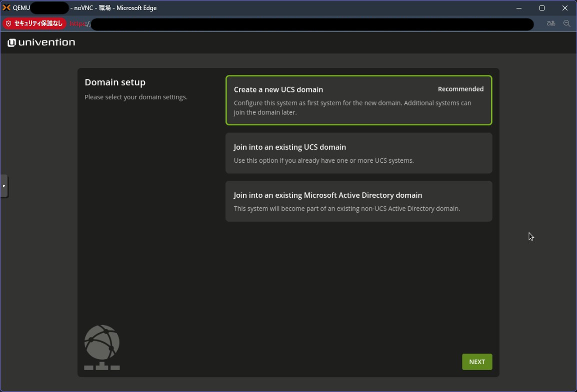Click 'Configure this system as first system' description
Viewport: 577px width, 392px height.
352,108
